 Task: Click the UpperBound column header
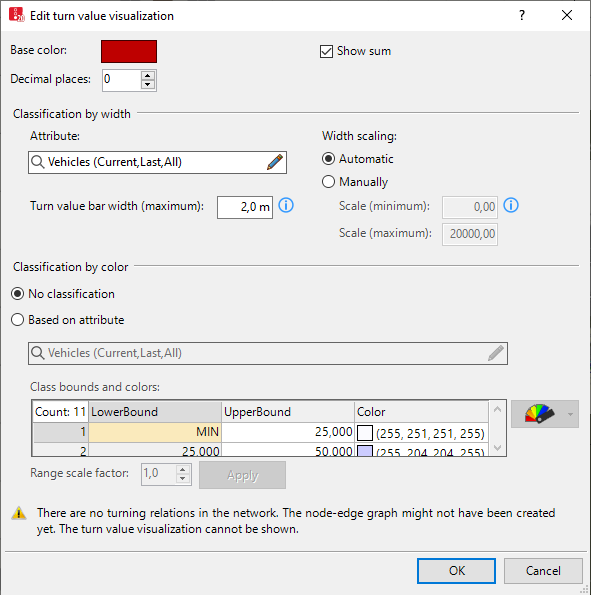pyautogui.click(x=288, y=412)
